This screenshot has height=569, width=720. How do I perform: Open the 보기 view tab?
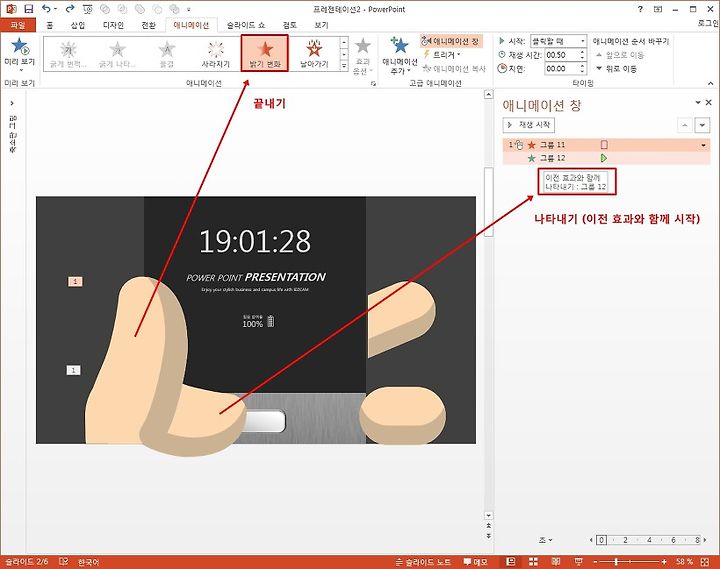click(321, 25)
